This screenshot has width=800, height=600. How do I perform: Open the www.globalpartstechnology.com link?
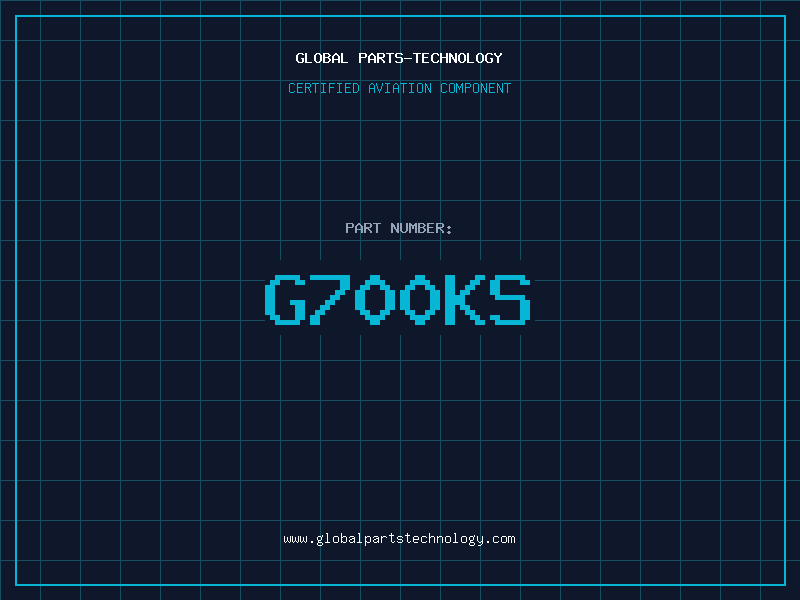point(399,539)
